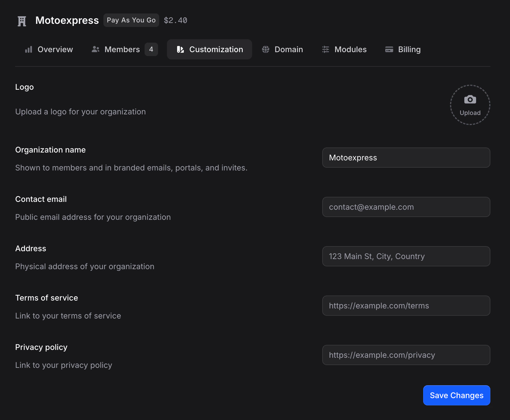Click the members count badge showing 4

pos(151,49)
